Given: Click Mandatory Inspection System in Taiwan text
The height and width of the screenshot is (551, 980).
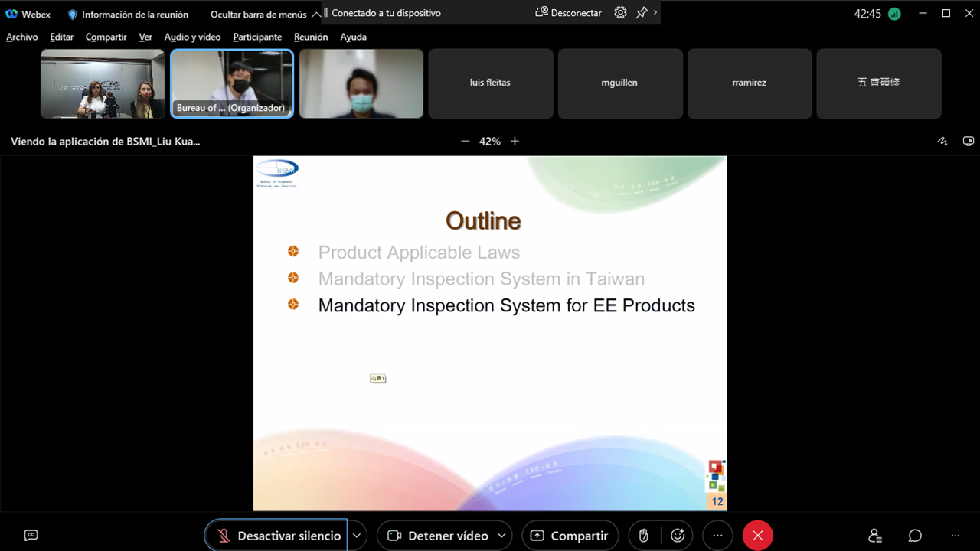Looking at the screenshot, I should 481,279.
